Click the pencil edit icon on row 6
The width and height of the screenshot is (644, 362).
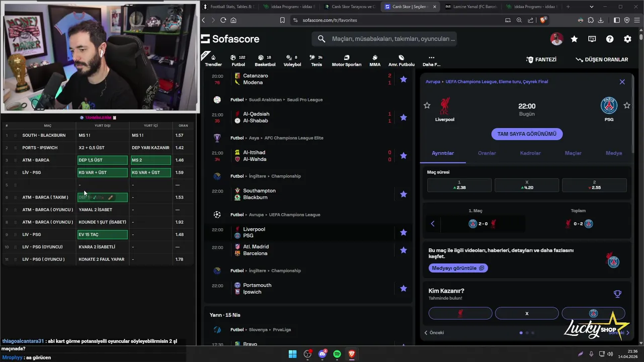click(x=111, y=198)
